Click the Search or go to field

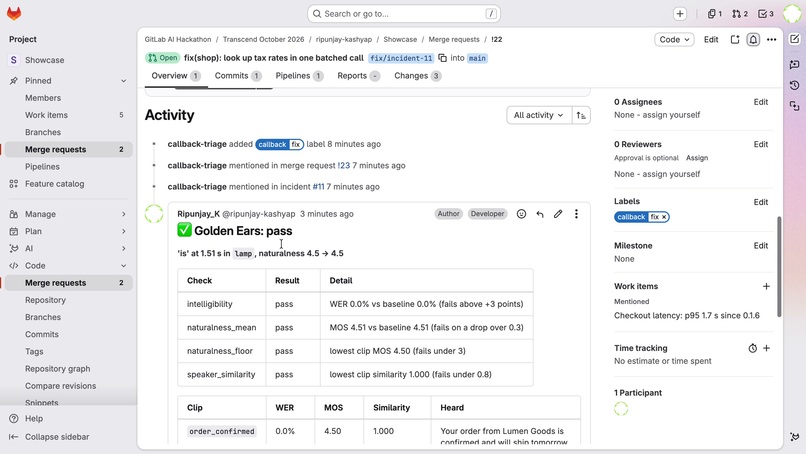(404, 14)
